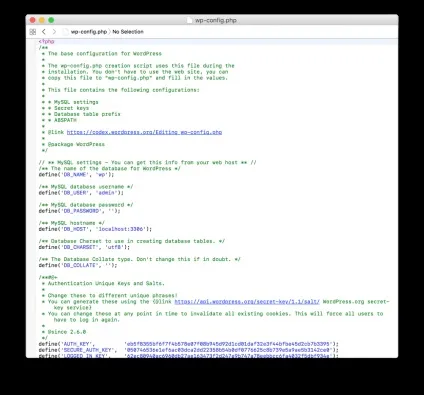Click the line define('DB_NAME', 'wp')
Screen dimensions: 424x395
(76, 175)
